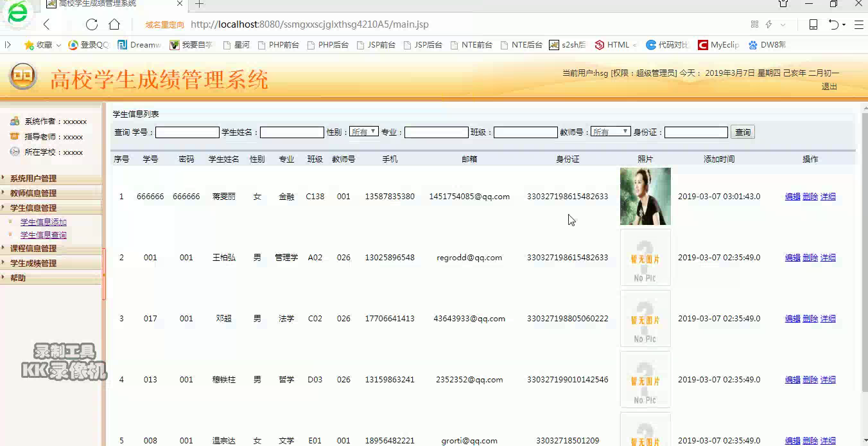868x446 pixels.
Task: Open the 代码对比 bookmark
Action: pyautogui.click(x=668, y=45)
